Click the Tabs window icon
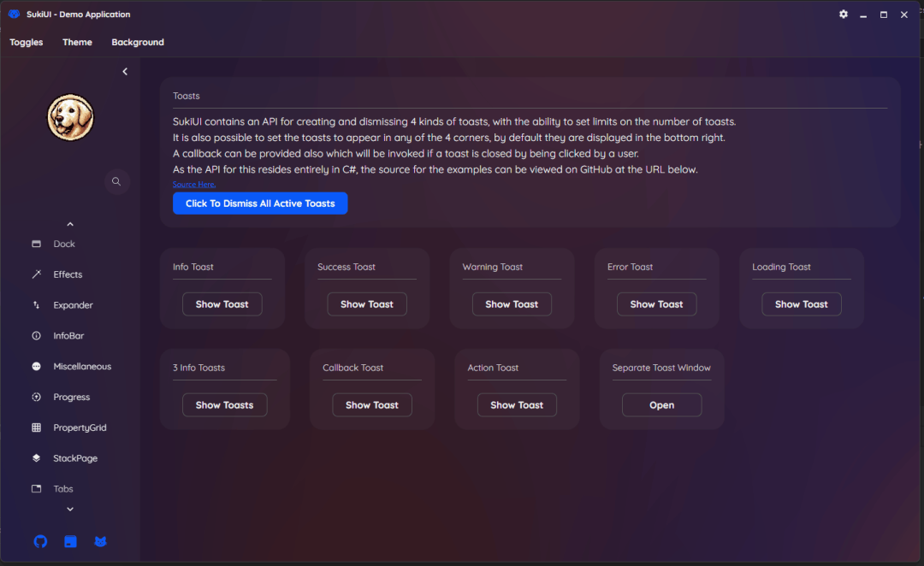924x566 pixels. point(37,489)
